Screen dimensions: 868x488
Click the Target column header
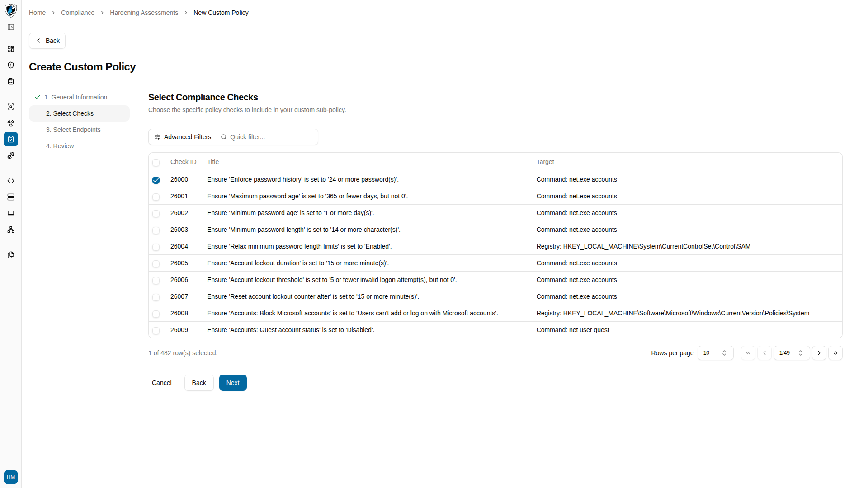(545, 162)
